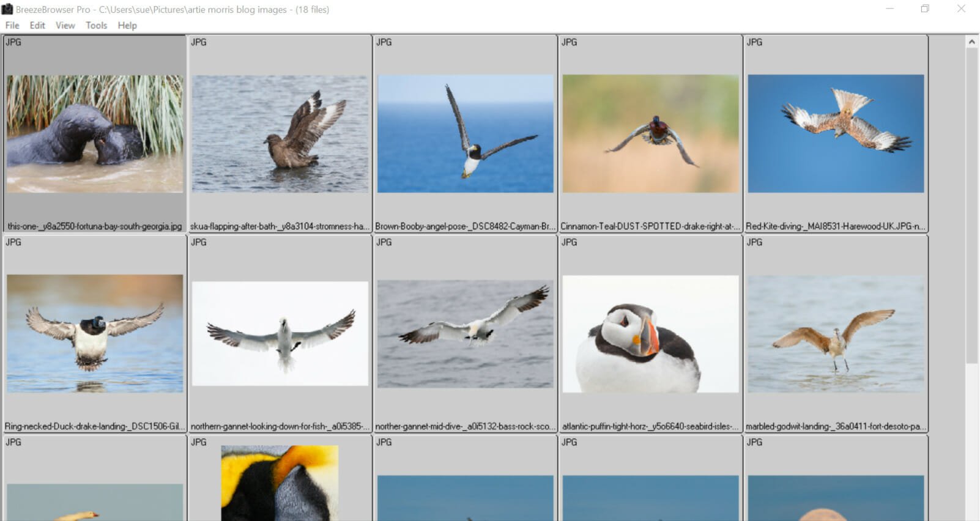Select the Ring-necked Duck landing thumbnail
This screenshot has height=521, width=980.
(x=95, y=333)
